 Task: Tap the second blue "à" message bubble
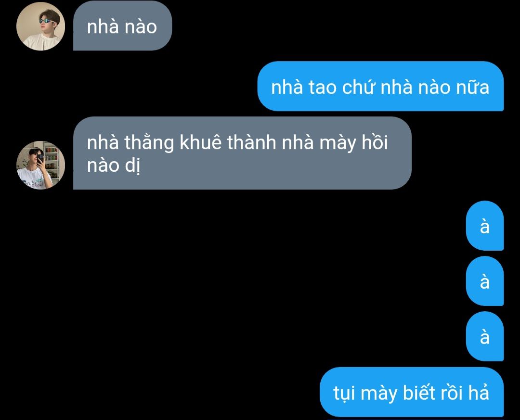tap(485, 281)
